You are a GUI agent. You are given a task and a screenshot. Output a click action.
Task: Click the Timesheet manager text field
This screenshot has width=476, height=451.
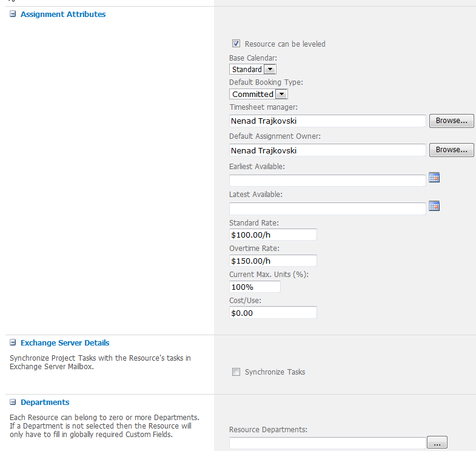click(x=327, y=121)
